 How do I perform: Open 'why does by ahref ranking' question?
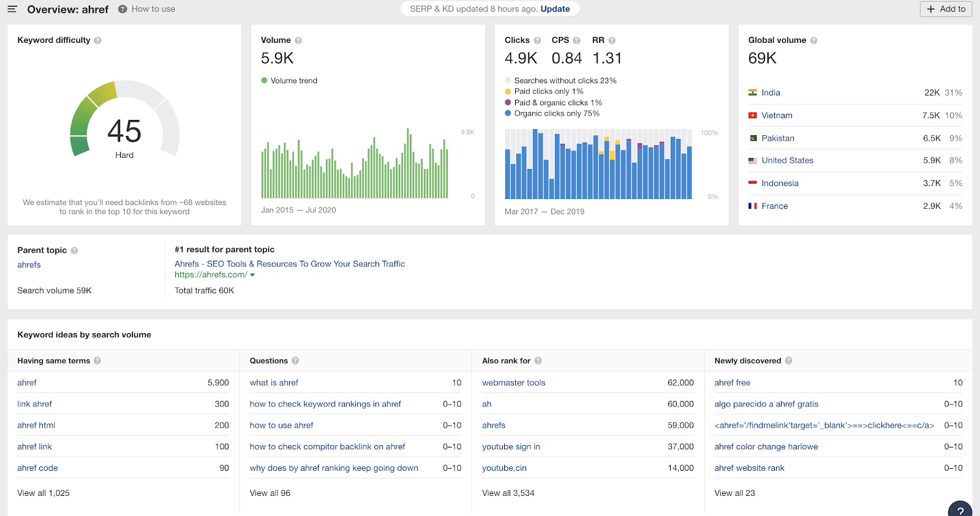tap(334, 468)
